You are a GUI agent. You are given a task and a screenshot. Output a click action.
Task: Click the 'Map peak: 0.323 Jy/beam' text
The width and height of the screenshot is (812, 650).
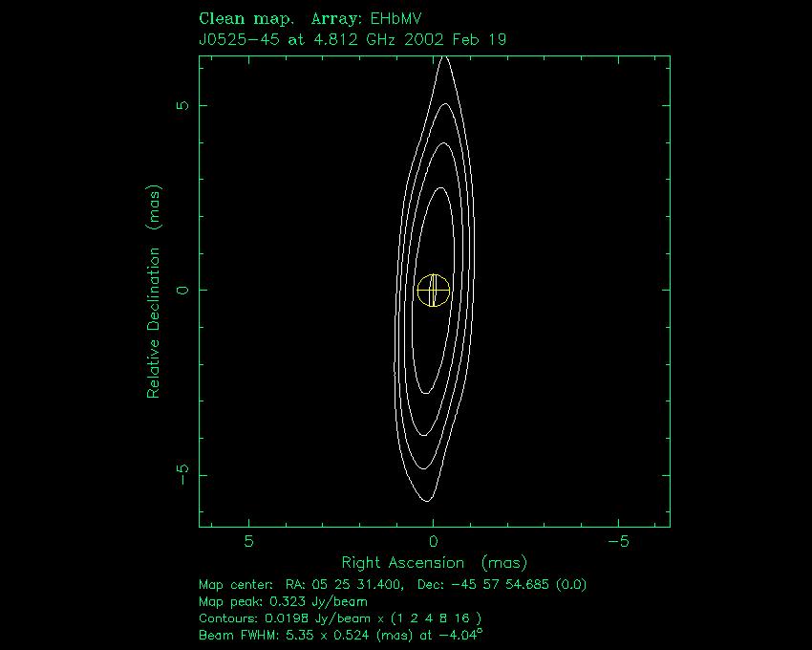[x=284, y=602]
